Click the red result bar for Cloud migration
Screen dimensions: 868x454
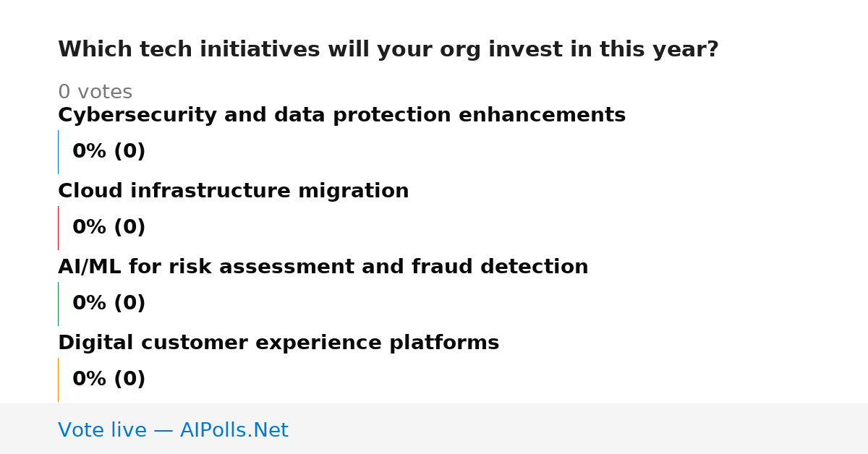58,228
